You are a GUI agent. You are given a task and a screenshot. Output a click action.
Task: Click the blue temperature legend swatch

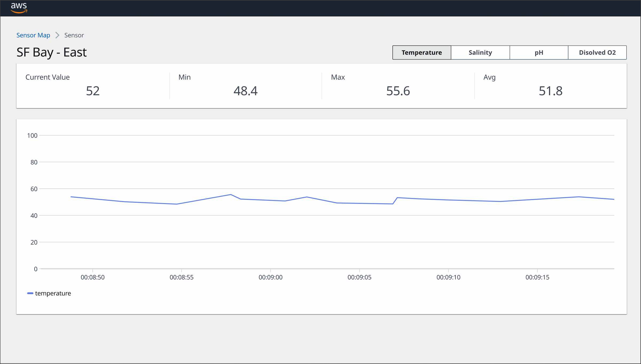(30, 293)
